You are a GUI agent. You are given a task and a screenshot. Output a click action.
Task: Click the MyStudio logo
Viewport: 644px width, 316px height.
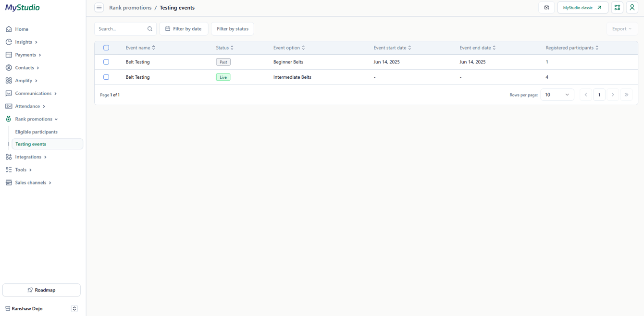[x=23, y=8]
